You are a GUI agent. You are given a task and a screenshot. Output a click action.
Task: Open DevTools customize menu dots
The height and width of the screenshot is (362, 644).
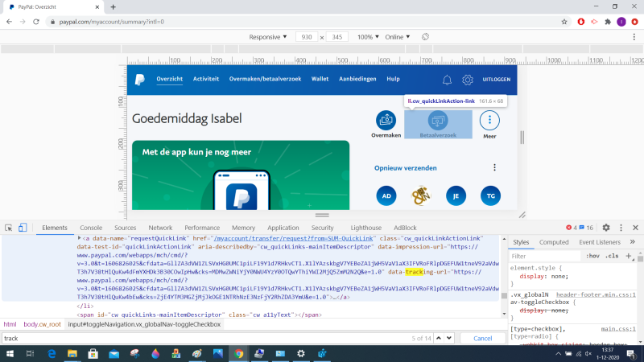coord(621,228)
